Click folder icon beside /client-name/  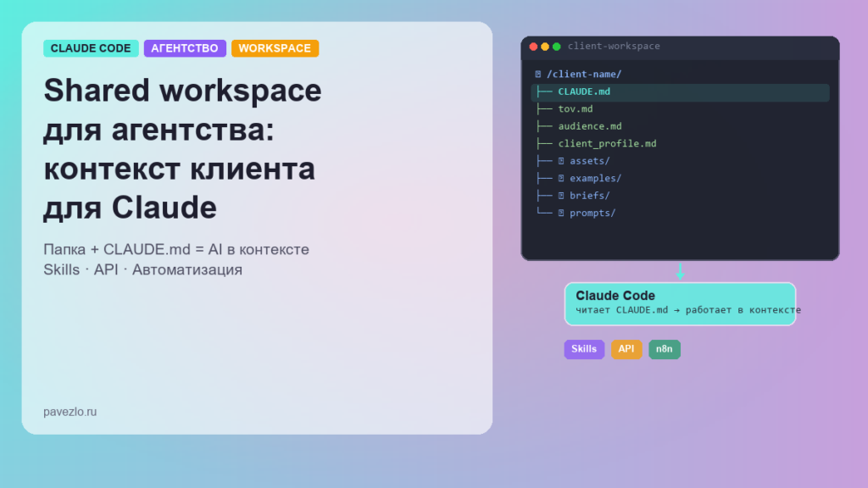tap(538, 75)
